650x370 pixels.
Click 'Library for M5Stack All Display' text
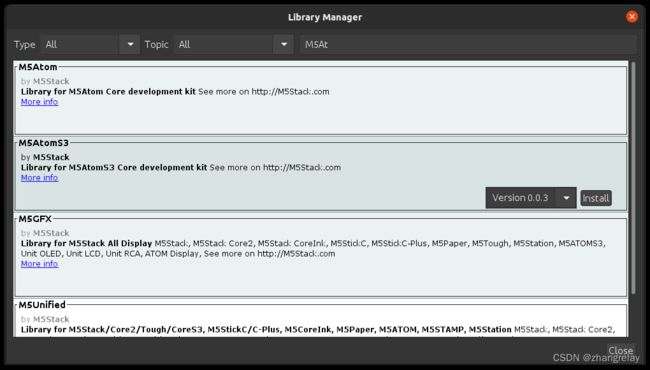tap(87, 243)
